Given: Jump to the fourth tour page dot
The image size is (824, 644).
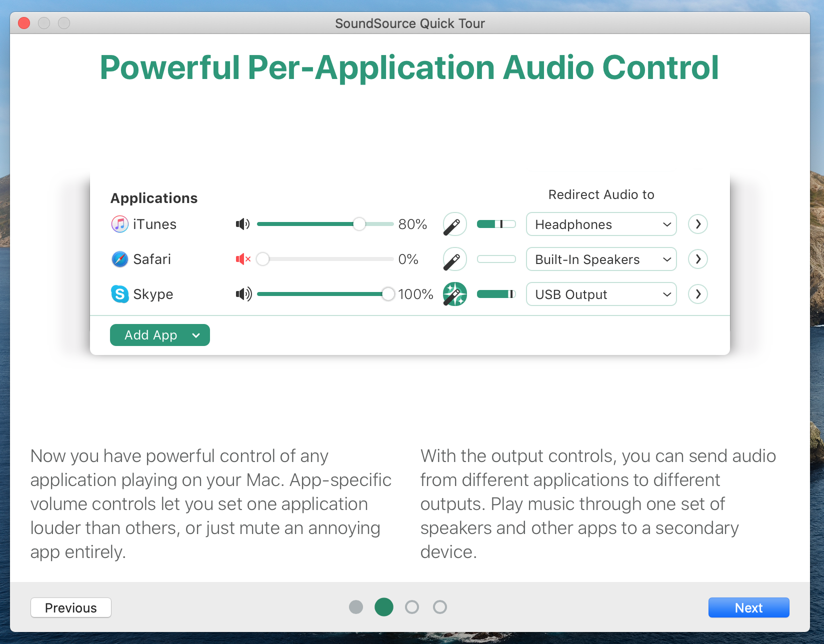Looking at the screenshot, I should pos(440,607).
